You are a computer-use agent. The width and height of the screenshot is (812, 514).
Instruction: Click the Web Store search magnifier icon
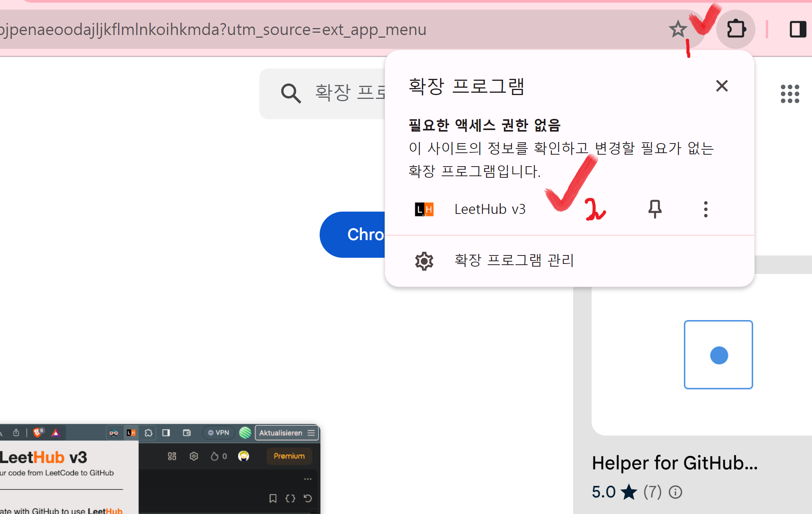(x=290, y=93)
